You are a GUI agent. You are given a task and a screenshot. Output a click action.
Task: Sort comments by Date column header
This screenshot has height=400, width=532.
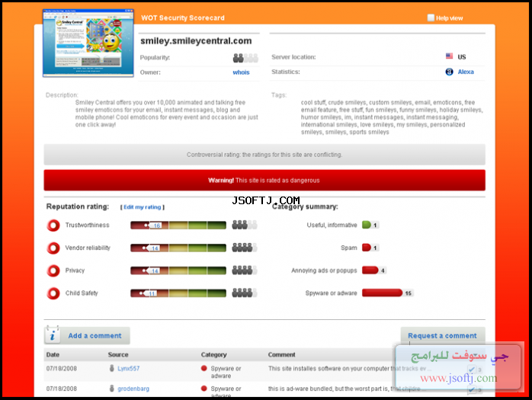[53, 355]
